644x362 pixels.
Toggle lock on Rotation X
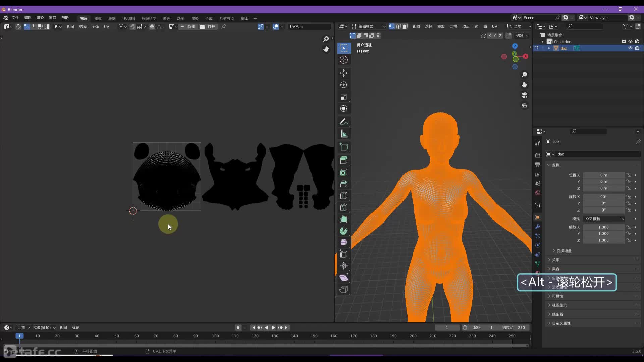pyautogui.click(x=629, y=197)
